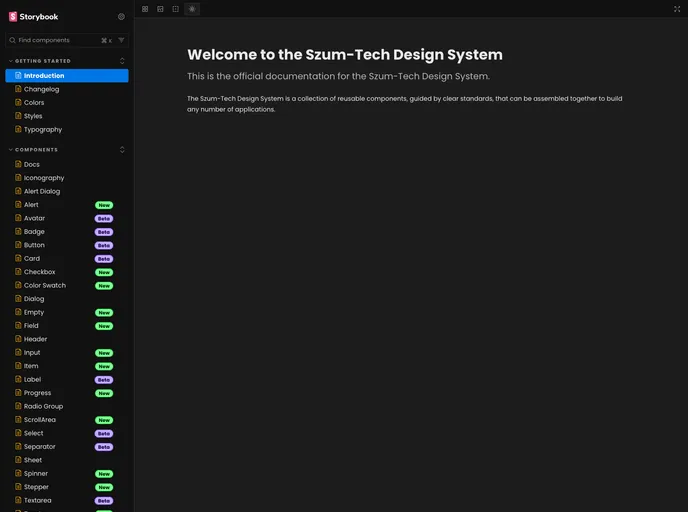Open the Spinner component
Viewport: 688px width, 512px height.
67,474
